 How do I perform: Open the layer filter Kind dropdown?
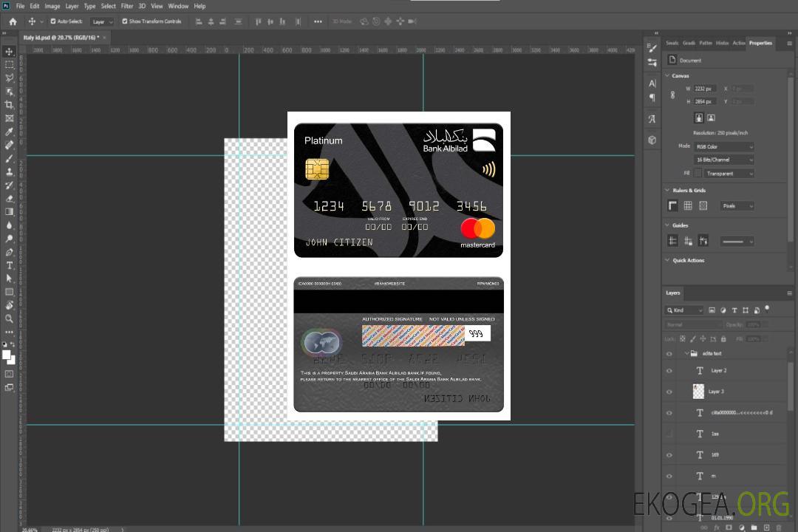click(x=684, y=310)
